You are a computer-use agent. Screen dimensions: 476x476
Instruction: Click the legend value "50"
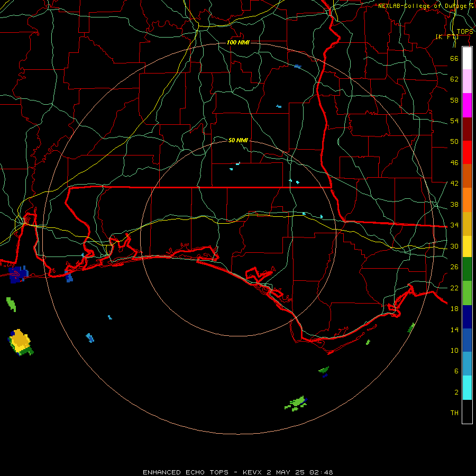point(454,142)
